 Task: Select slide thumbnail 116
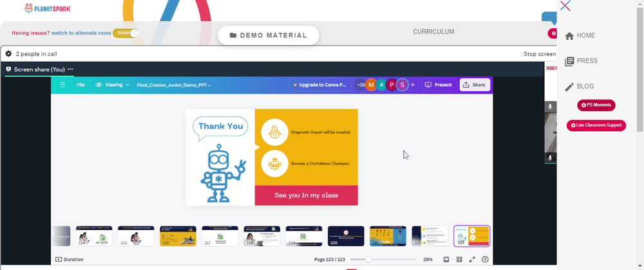point(178,236)
